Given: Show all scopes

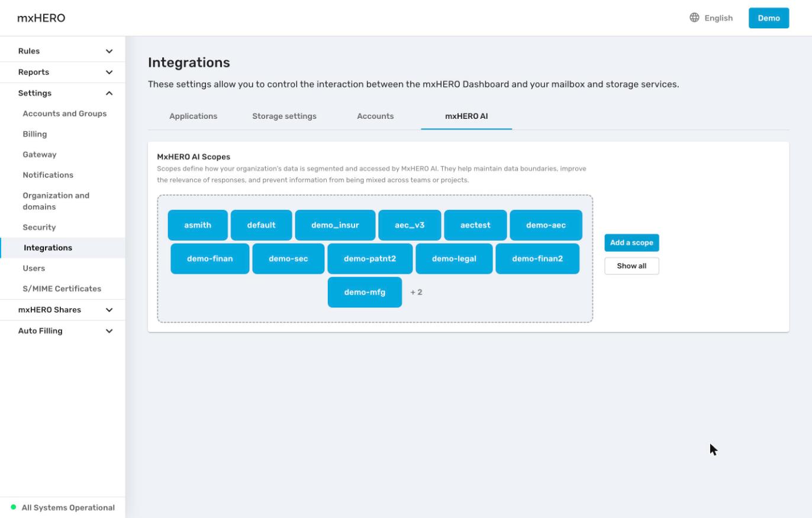Looking at the screenshot, I should tap(631, 266).
